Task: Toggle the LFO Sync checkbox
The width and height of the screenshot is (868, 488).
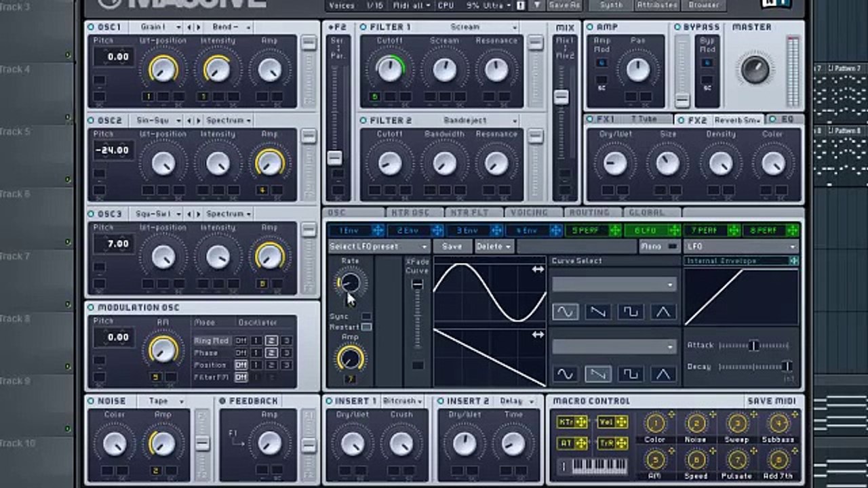Action: pos(366,317)
